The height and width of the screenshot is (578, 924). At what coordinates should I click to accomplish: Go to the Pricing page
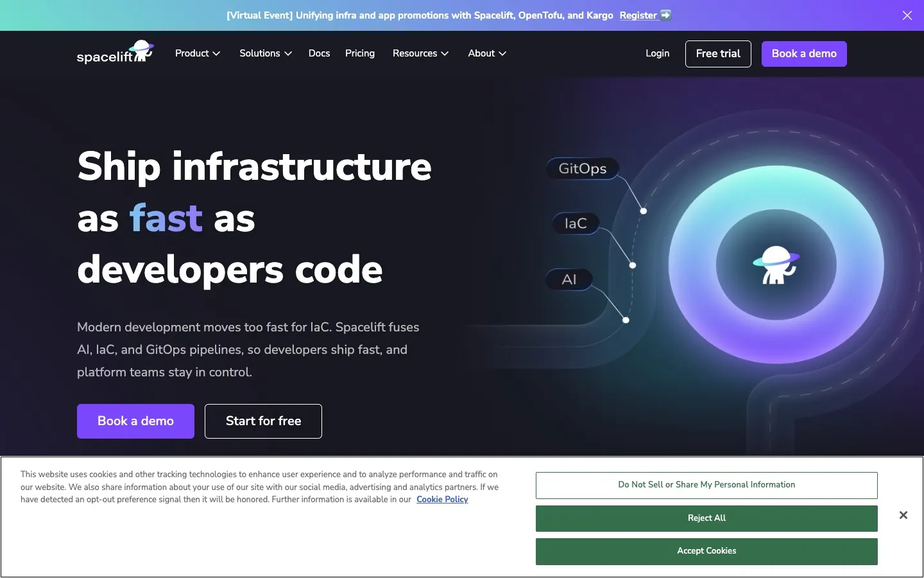pos(360,53)
